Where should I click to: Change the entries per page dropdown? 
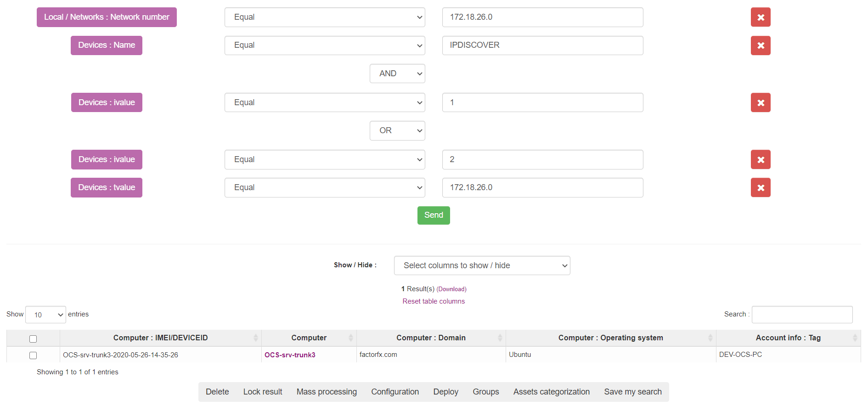[45, 315]
